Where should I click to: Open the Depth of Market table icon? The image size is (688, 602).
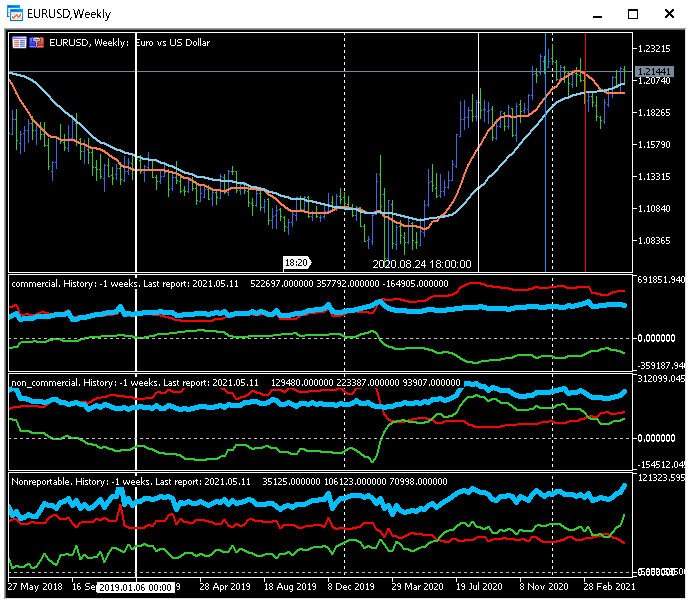click(x=19, y=43)
